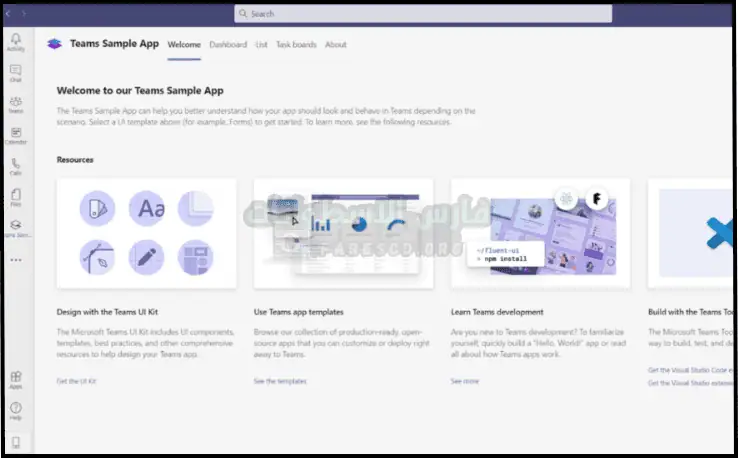
Task: Switch to the Task boards tab
Action: 296,45
